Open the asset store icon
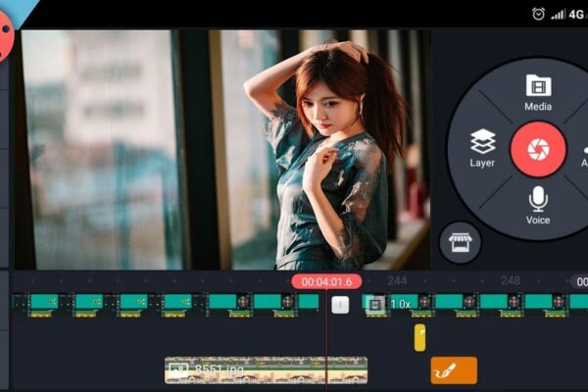 461,242
